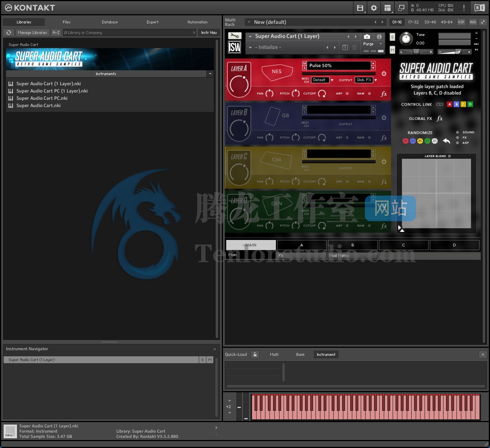This screenshot has width=490, height=448.
Task: Click the yellow randomize dice
Action: point(420,141)
